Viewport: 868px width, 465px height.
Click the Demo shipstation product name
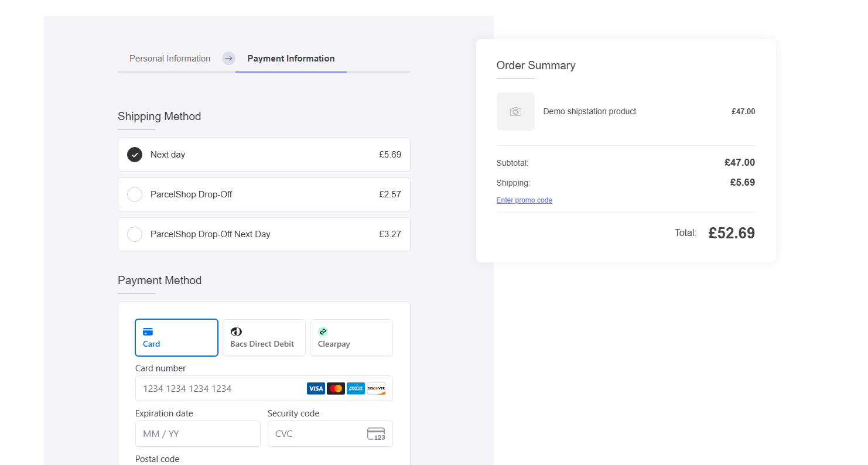click(589, 111)
